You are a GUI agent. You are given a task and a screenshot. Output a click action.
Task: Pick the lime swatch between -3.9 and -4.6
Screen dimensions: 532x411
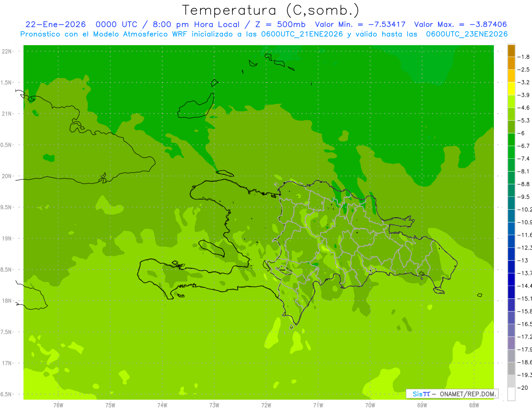(511, 102)
